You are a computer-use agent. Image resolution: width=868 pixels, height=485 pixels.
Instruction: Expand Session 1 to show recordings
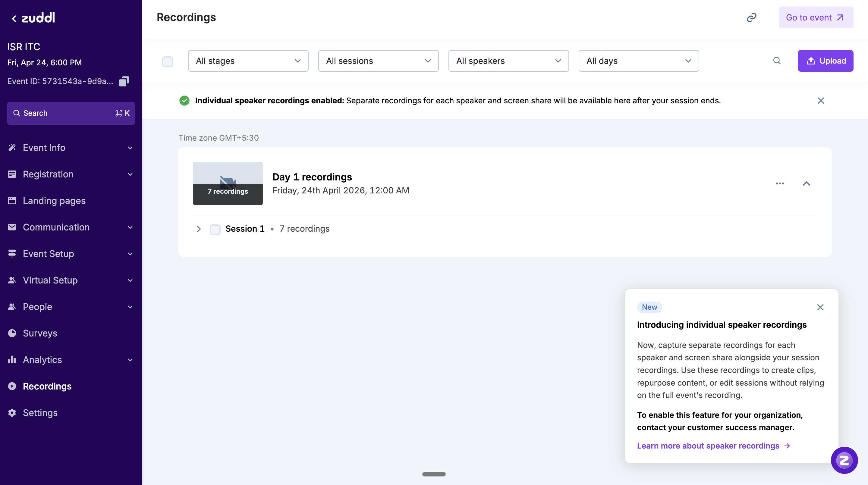click(199, 229)
